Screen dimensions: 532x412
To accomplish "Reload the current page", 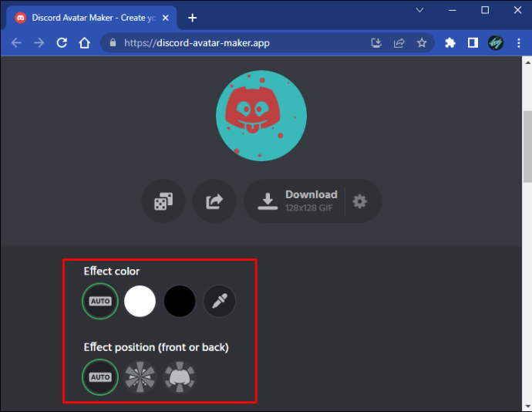I will [x=62, y=42].
